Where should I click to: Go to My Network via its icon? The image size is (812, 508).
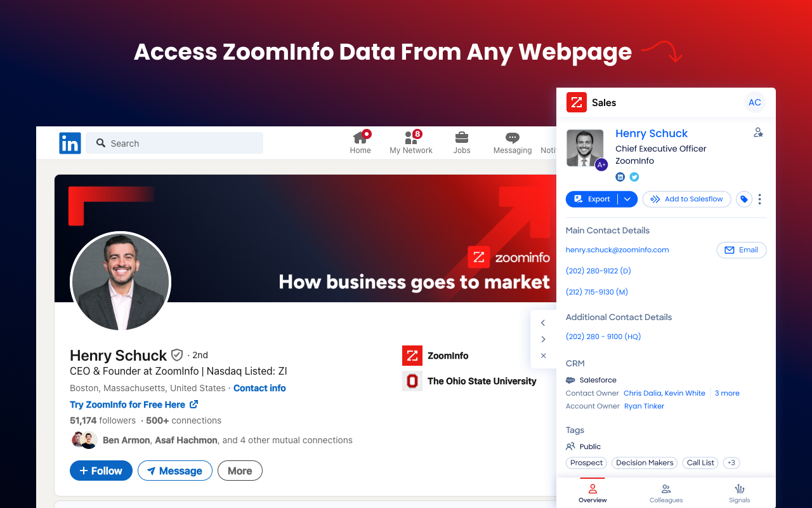(x=411, y=138)
